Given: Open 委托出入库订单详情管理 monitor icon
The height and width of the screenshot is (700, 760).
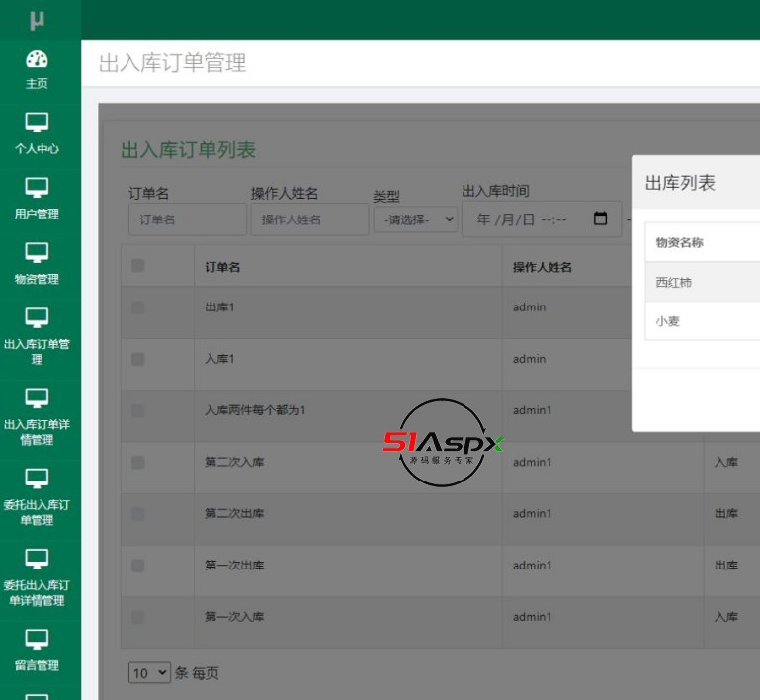Looking at the screenshot, I should tap(37, 559).
